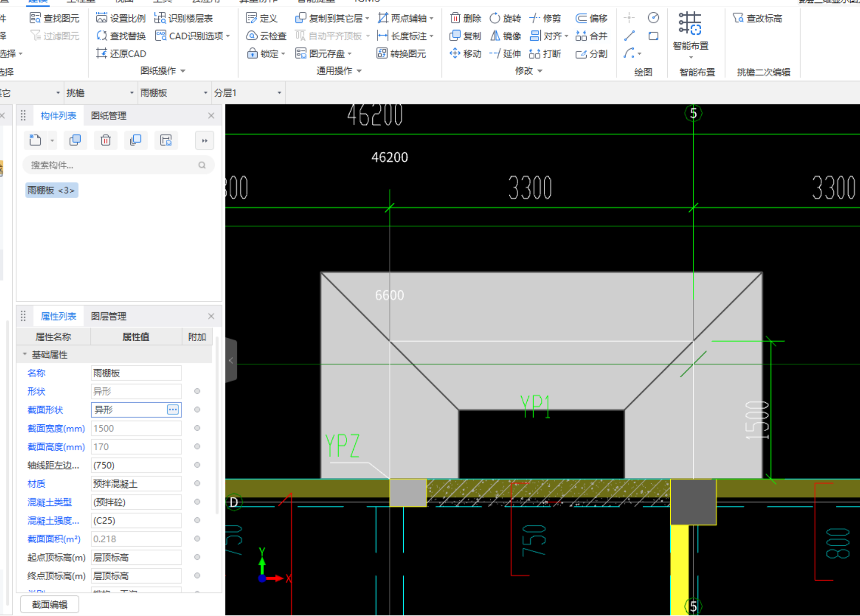860x616 pixels.
Task: Select the 延伸 extend tool
Action: coord(505,54)
